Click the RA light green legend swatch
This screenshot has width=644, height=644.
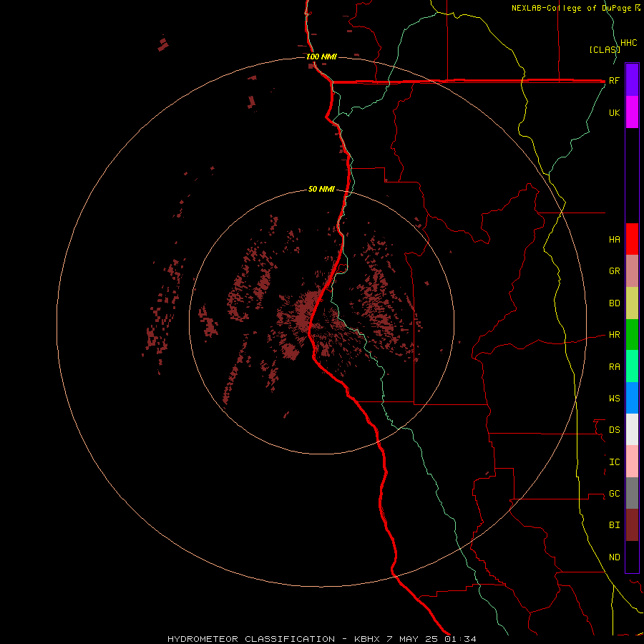pyautogui.click(x=632, y=366)
